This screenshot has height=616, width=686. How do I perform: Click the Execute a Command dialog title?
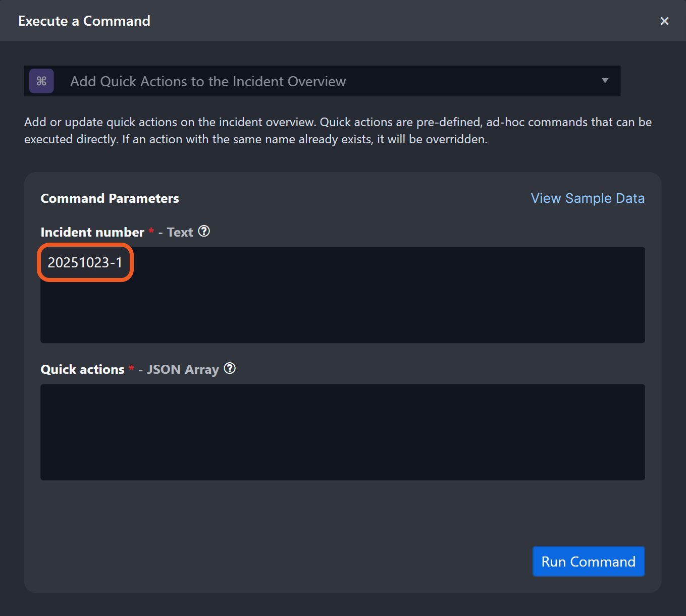coord(84,21)
